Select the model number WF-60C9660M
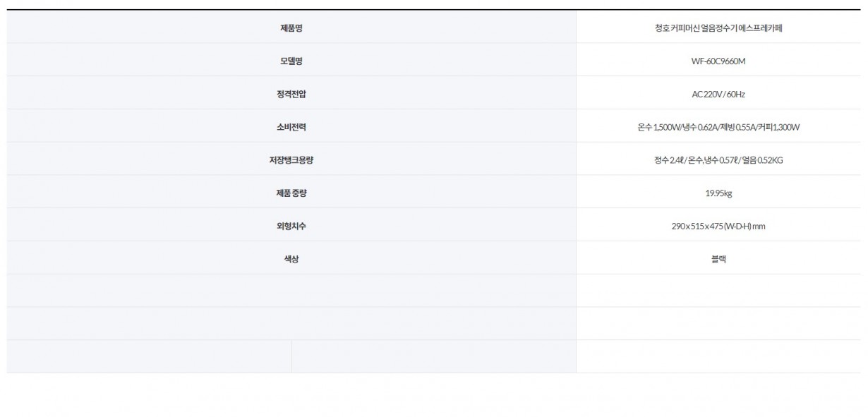Viewport: 868px width, 417px height. [x=718, y=61]
